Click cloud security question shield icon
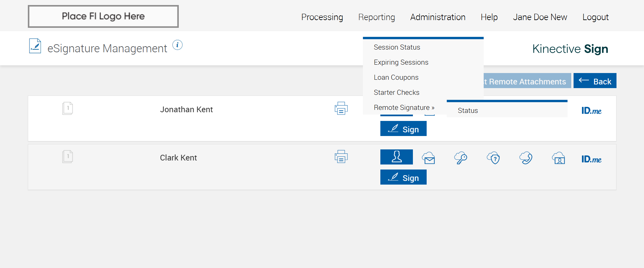 [x=493, y=158]
